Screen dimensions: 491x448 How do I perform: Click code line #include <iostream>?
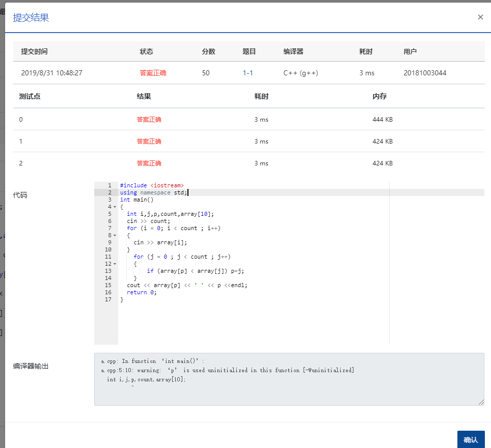point(152,185)
